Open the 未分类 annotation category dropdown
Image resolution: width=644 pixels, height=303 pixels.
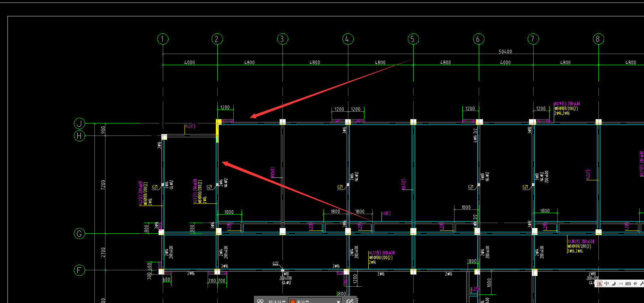315,301
